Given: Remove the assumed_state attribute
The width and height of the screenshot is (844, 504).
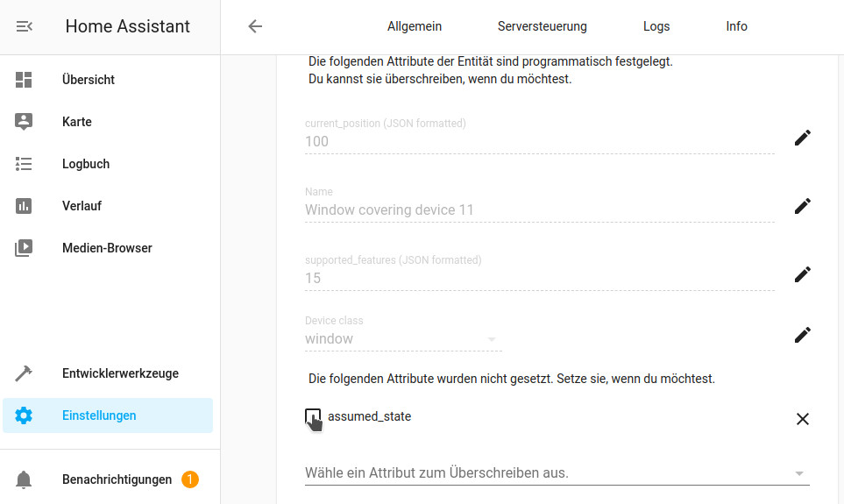Looking at the screenshot, I should [x=802, y=419].
